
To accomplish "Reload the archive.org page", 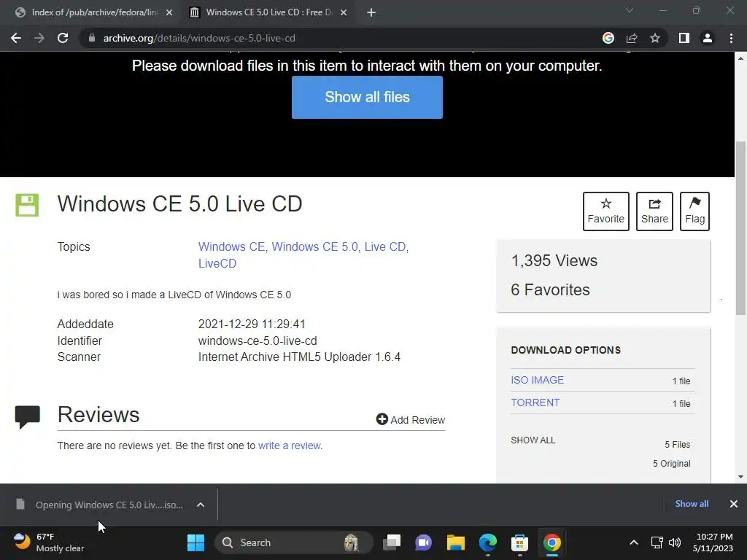I will coord(63,38).
